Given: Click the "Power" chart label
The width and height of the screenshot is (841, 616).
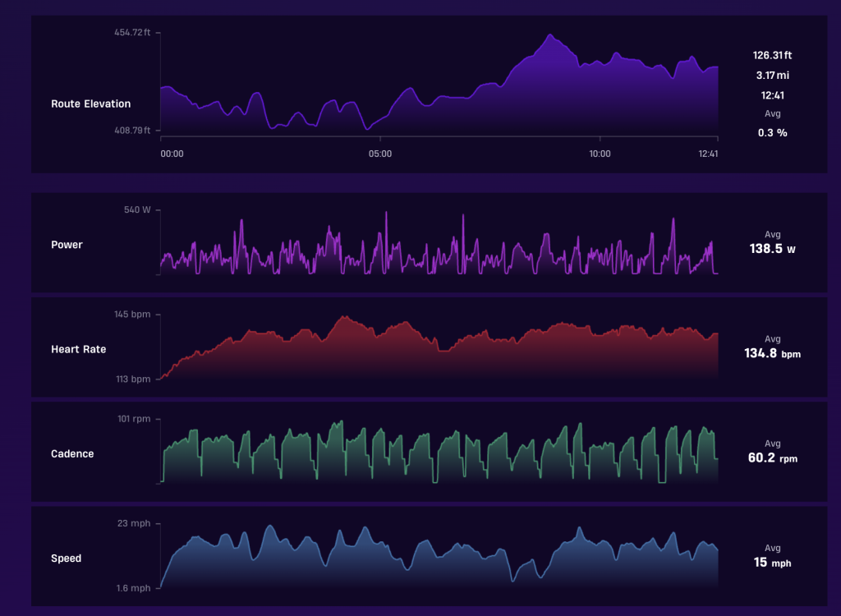Looking at the screenshot, I should pyautogui.click(x=67, y=245).
